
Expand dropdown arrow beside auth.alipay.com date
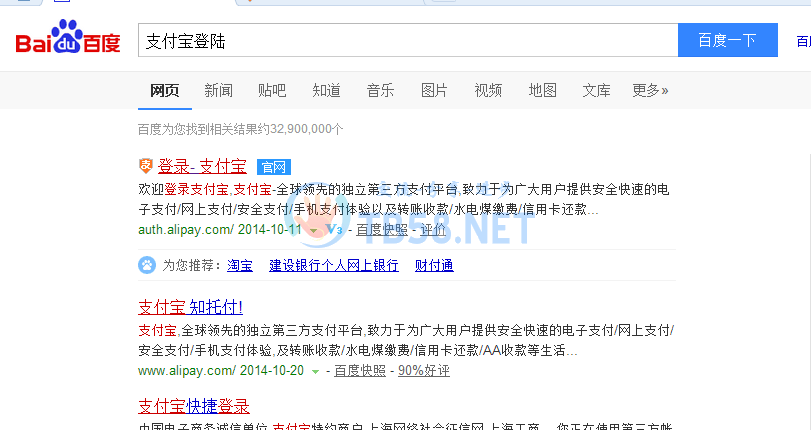click(313, 231)
